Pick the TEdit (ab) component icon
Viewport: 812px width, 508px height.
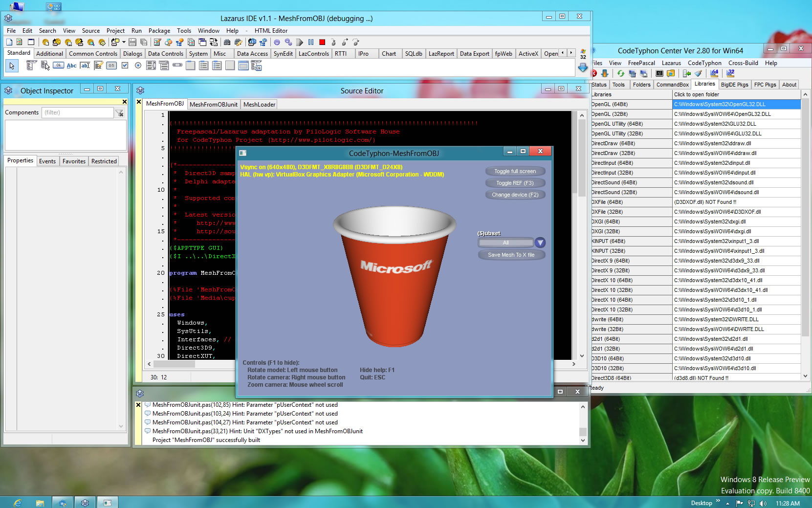click(x=85, y=66)
